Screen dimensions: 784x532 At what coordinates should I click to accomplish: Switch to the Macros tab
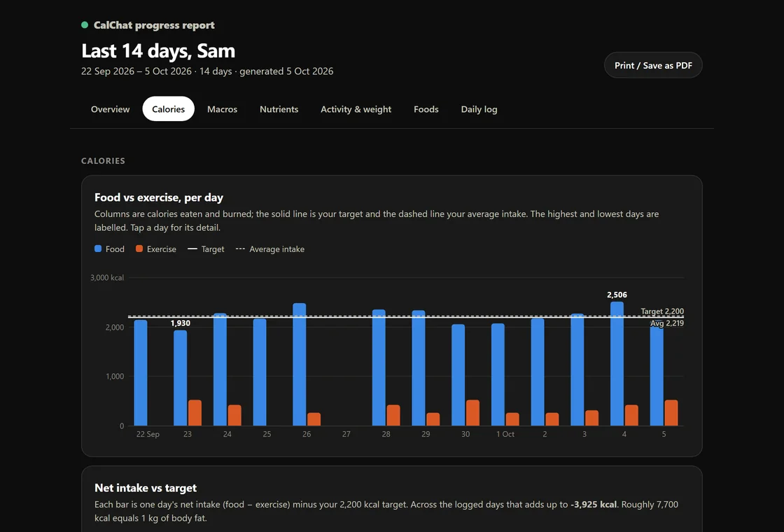coord(222,109)
